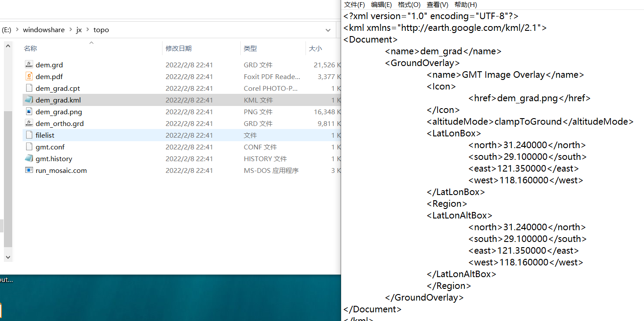Screen dimensions: 644x321
Task: Expand the breadcrumb for windowshare folder
Action: tap(44, 30)
